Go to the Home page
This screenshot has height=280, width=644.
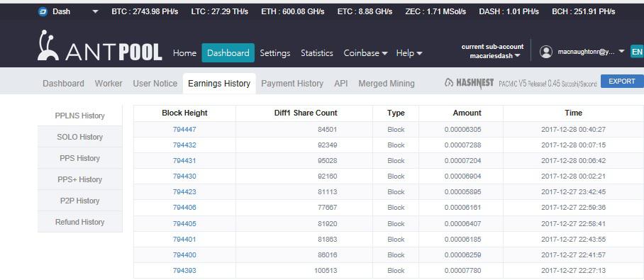184,53
